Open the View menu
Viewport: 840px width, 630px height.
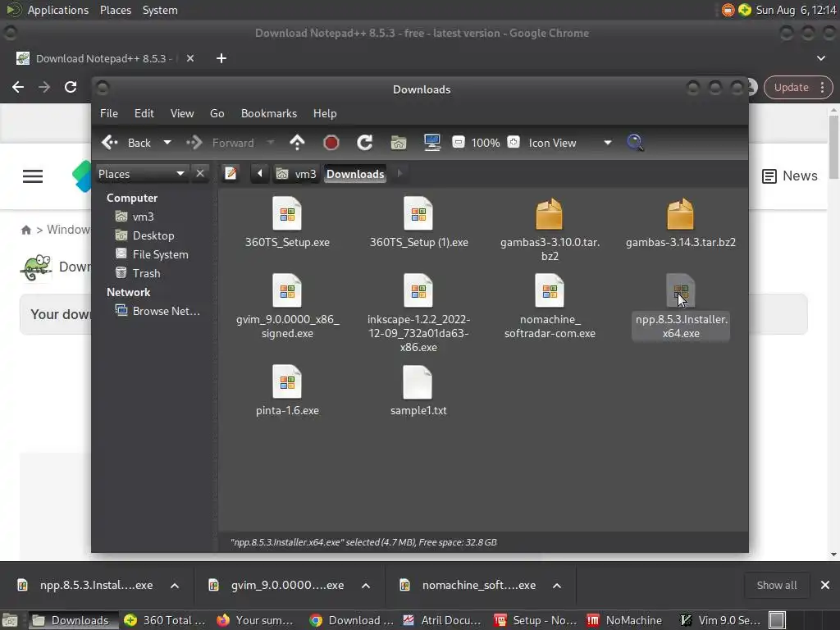tap(182, 113)
